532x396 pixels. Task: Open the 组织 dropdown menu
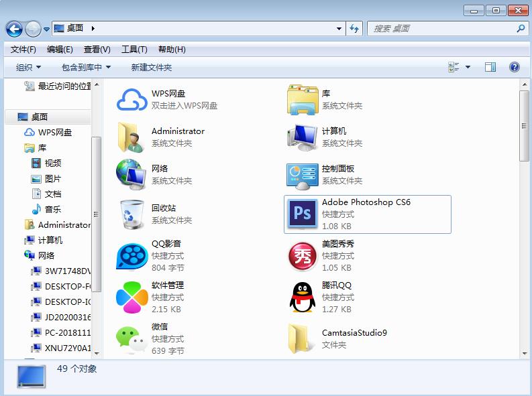[x=28, y=68]
